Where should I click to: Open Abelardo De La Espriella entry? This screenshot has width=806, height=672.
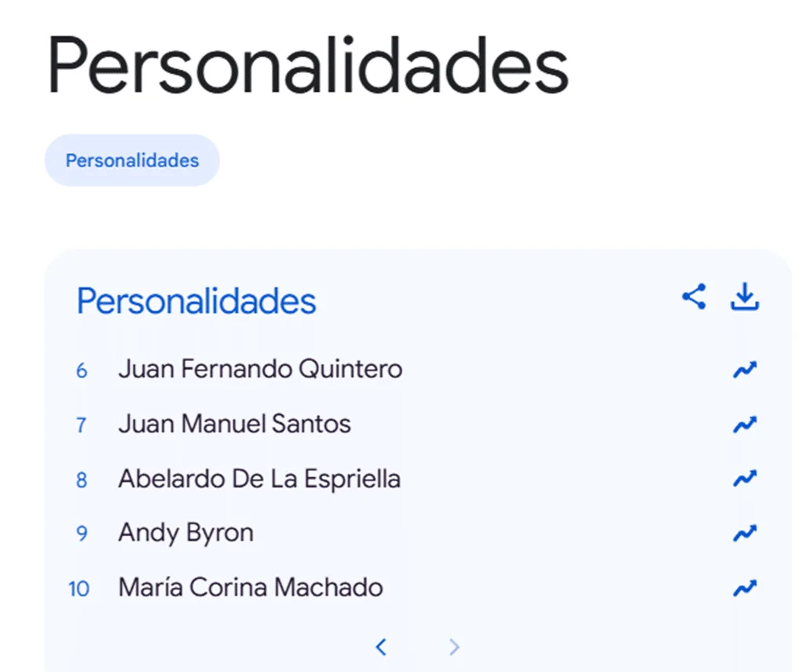259,479
